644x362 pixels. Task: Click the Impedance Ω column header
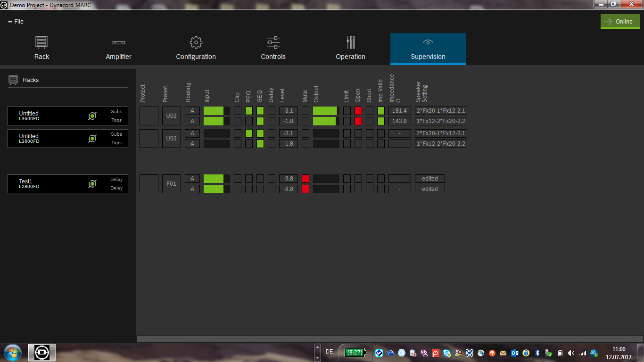point(395,88)
